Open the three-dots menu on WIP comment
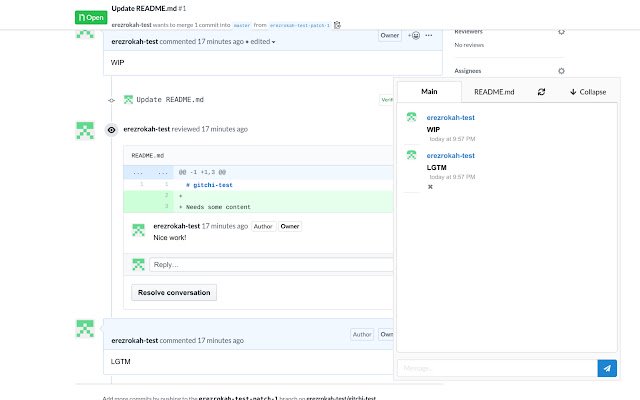Viewport: 640px width, 400px height. tap(429, 36)
